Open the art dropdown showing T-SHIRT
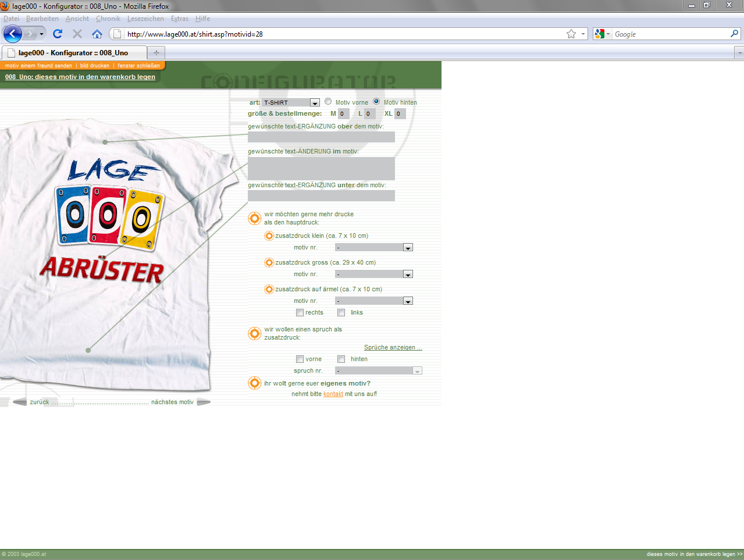 tap(291, 102)
